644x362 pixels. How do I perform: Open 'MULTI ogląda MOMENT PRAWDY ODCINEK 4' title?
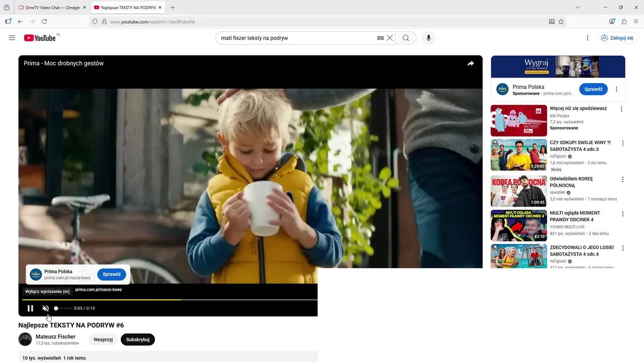(575, 216)
